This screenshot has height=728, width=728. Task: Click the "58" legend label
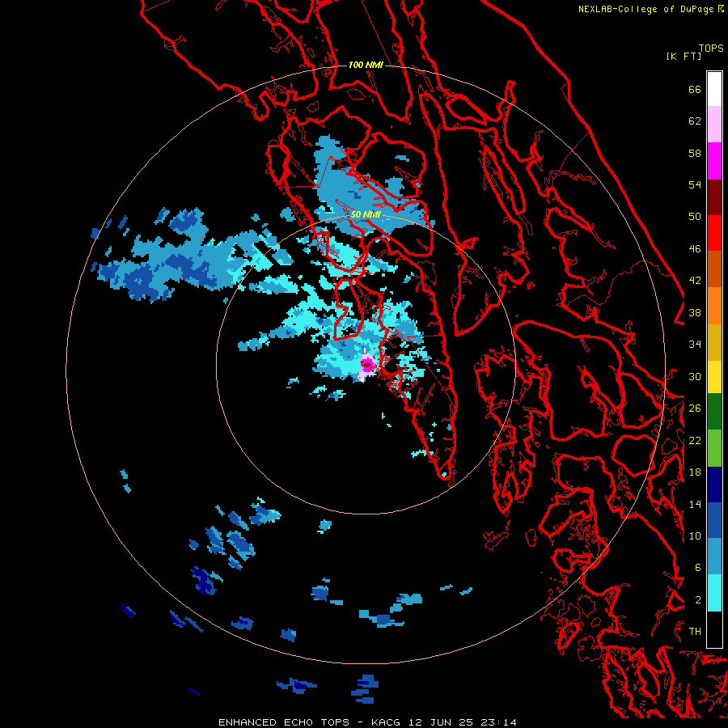[x=695, y=153]
